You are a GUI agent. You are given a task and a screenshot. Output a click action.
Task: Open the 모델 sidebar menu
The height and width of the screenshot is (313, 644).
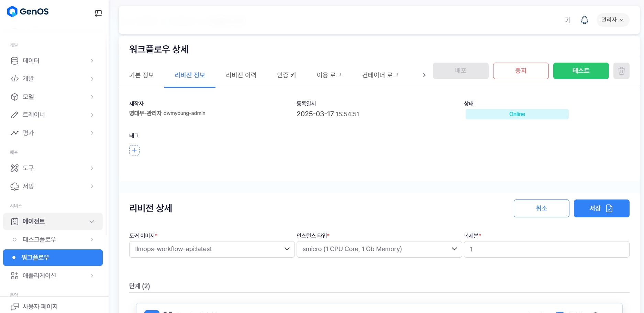tap(52, 97)
